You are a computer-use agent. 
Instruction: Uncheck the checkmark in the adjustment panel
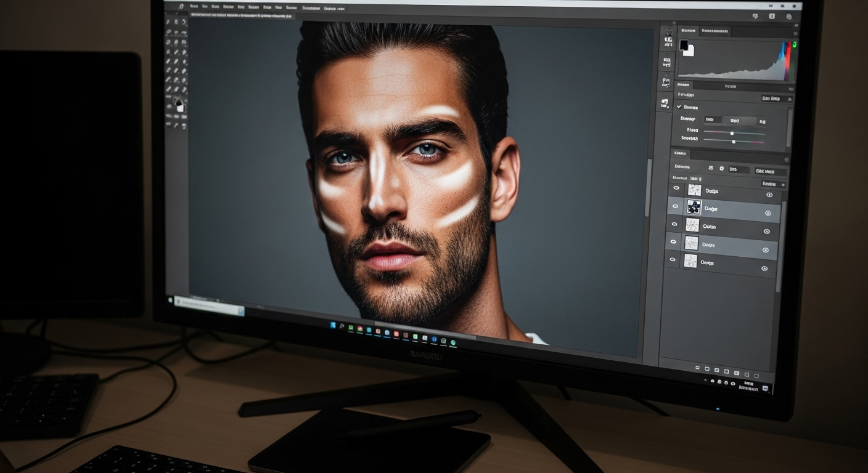(x=679, y=107)
